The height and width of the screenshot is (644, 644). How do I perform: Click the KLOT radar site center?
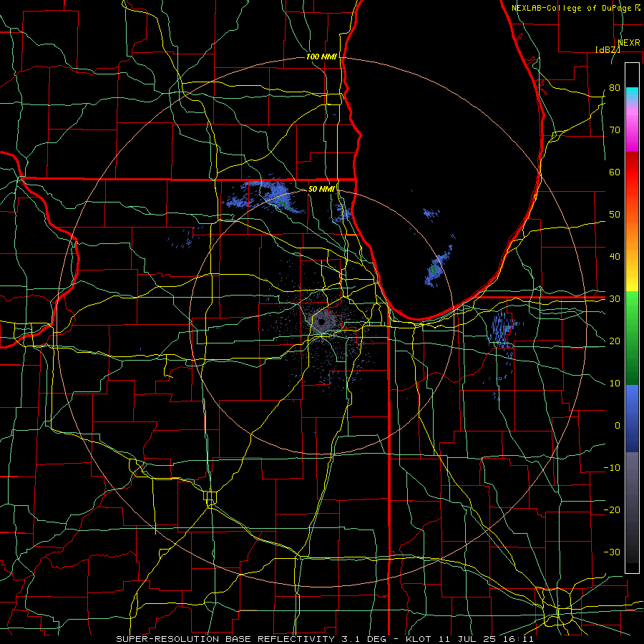(x=321, y=322)
